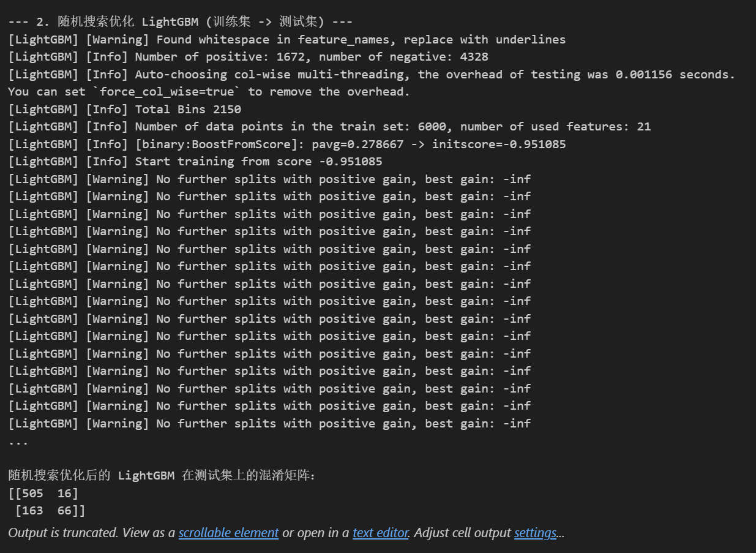Click the last 'No further splits' warning line
The width and height of the screenshot is (756, 553).
click(269, 423)
